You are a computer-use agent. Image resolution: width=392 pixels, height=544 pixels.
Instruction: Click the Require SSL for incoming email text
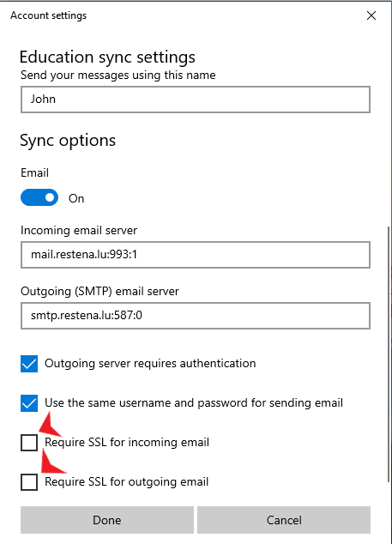click(127, 443)
